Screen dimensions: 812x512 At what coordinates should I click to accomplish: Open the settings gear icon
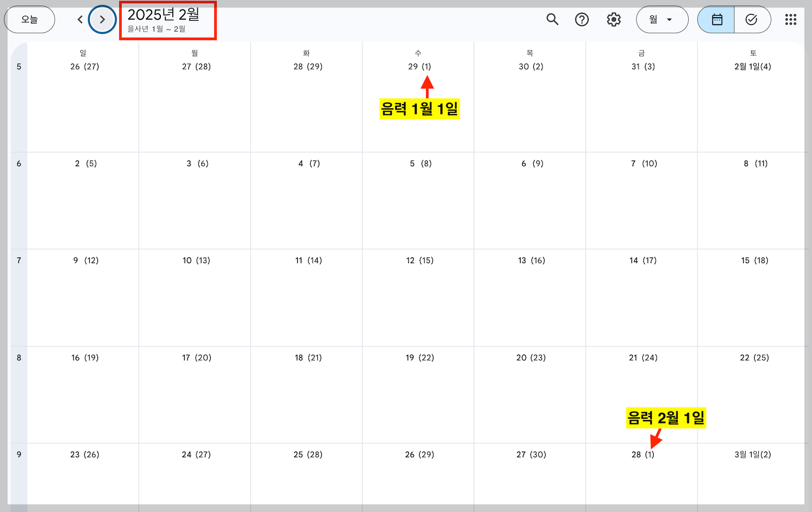tap(613, 19)
